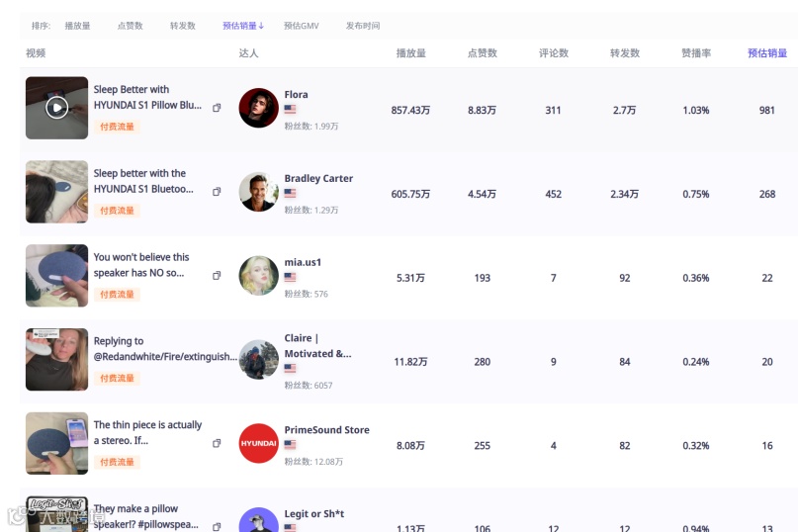The height and width of the screenshot is (532, 798).
Task: Sort by 预估GMV
Action: tap(302, 26)
